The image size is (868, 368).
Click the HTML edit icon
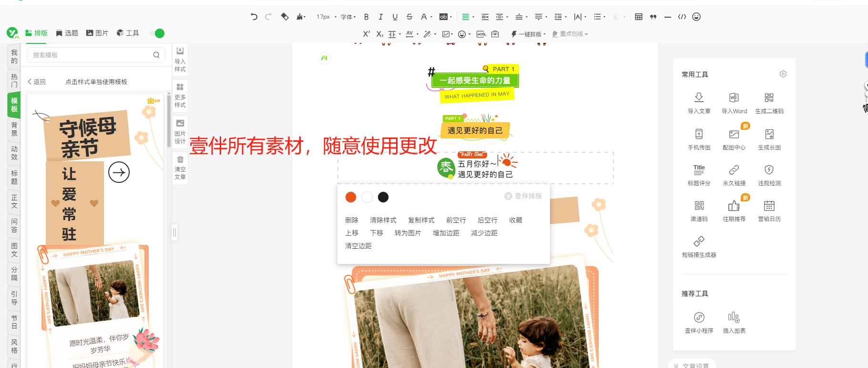click(481, 34)
